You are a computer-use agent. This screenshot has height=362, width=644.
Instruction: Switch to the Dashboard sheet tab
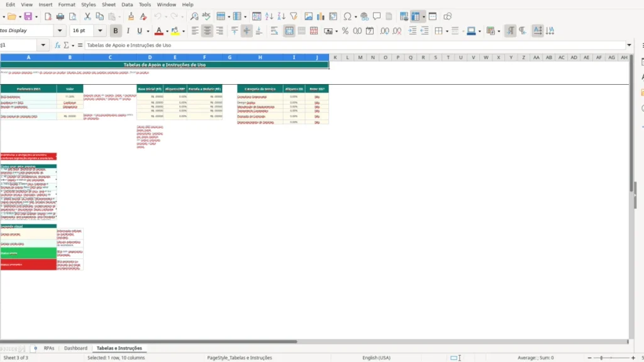pyautogui.click(x=75, y=348)
